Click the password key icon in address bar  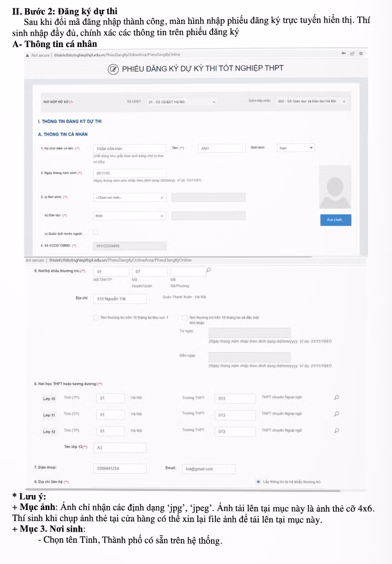[x=344, y=54]
